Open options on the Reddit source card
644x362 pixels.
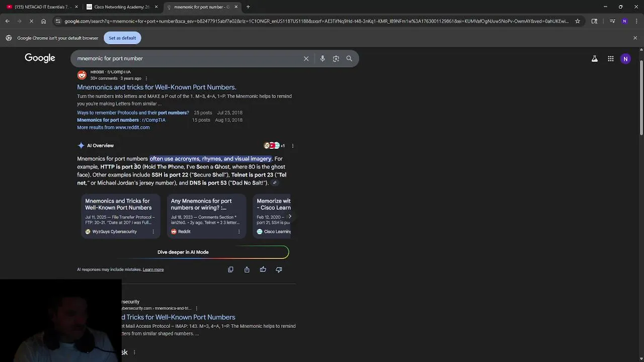pos(239,232)
